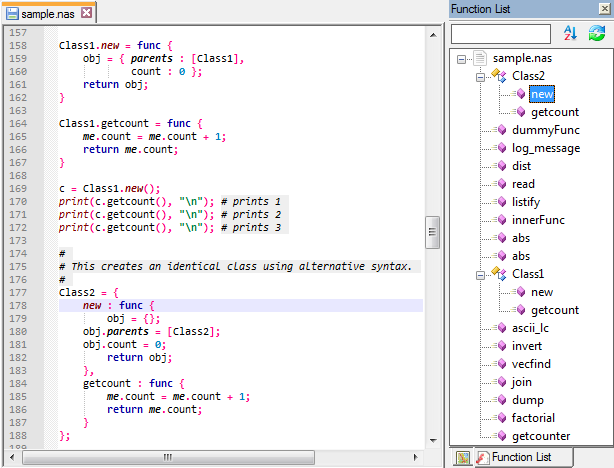Jump to the vecfind function
This screenshot has width=614, height=468.
pyautogui.click(x=531, y=364)
